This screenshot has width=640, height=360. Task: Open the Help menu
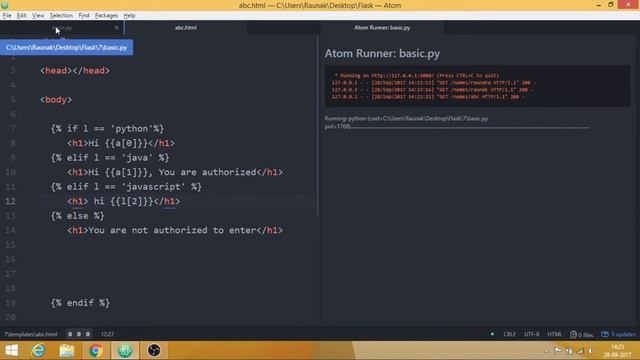(129, 16)
